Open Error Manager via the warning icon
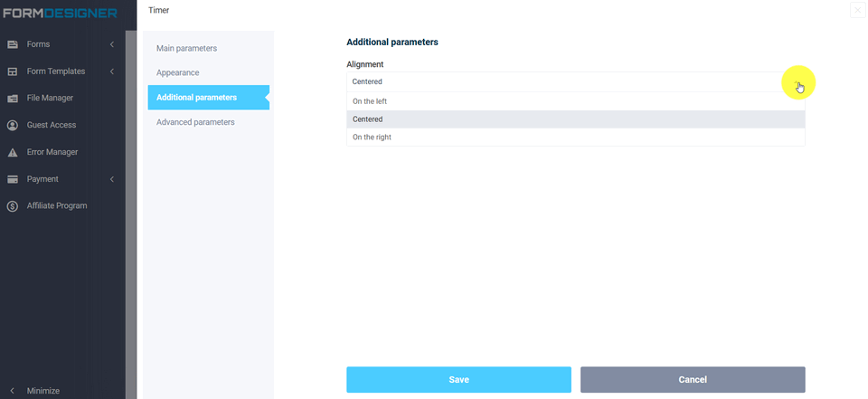The width and height of the screenshot is (868, 399). [x=13, y=152]
